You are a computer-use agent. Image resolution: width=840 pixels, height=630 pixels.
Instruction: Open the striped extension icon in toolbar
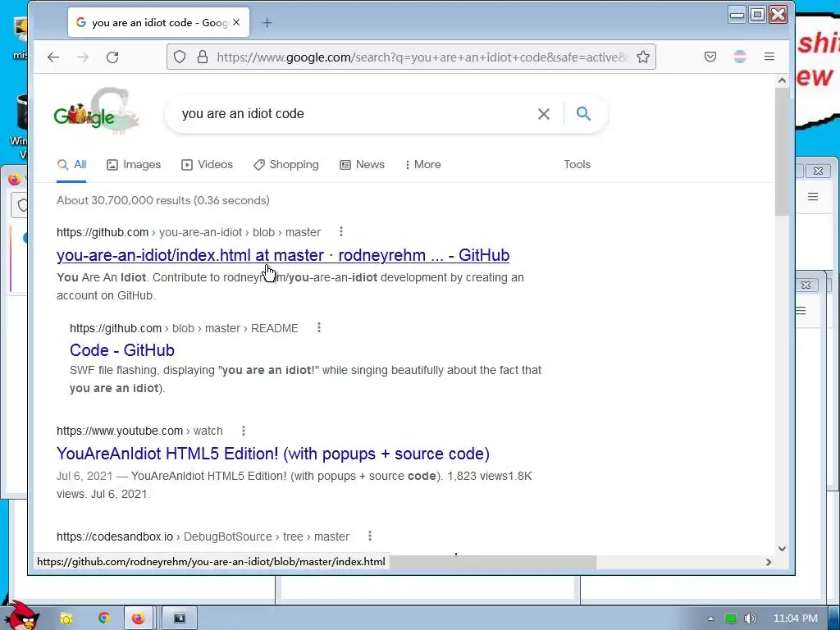click(740, 57)
